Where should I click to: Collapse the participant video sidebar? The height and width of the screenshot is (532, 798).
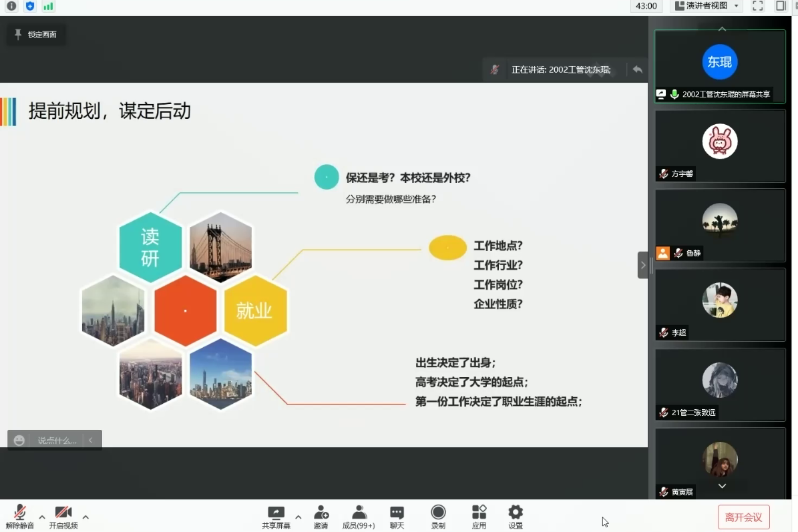click(642, 265)
